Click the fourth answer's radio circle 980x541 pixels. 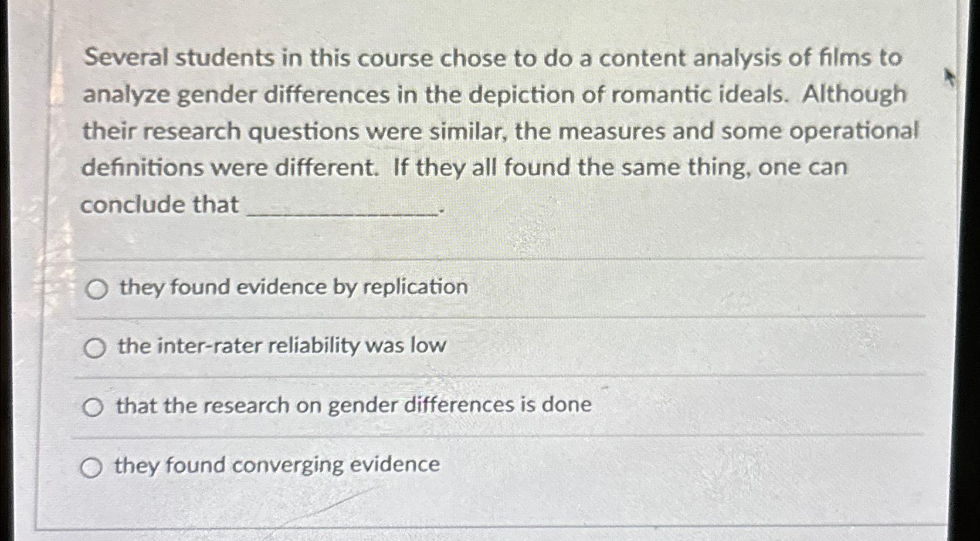[x=92, y=467]
